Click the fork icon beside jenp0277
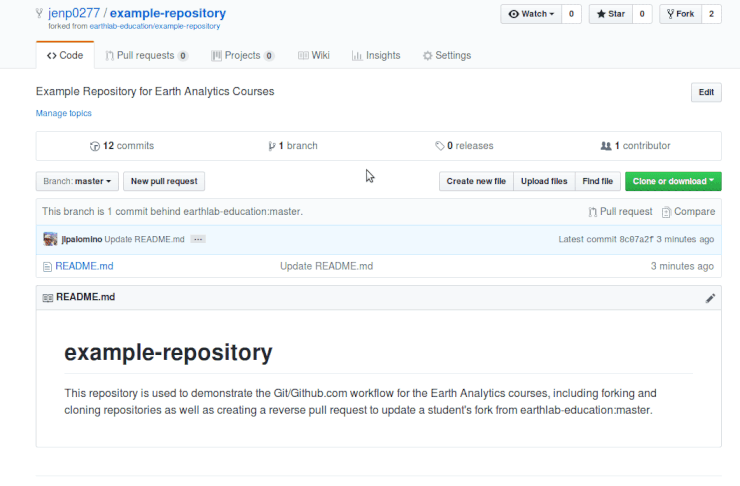Screen dimensions: 740x486 coord(39,13)
